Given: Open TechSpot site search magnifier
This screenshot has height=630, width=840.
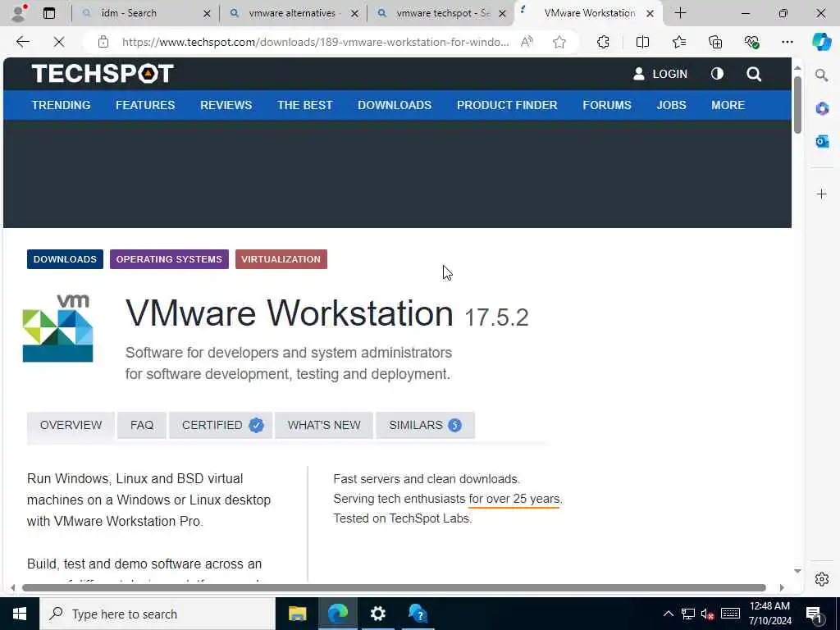Looking at the screenshot, I should [x=754, y=74].
